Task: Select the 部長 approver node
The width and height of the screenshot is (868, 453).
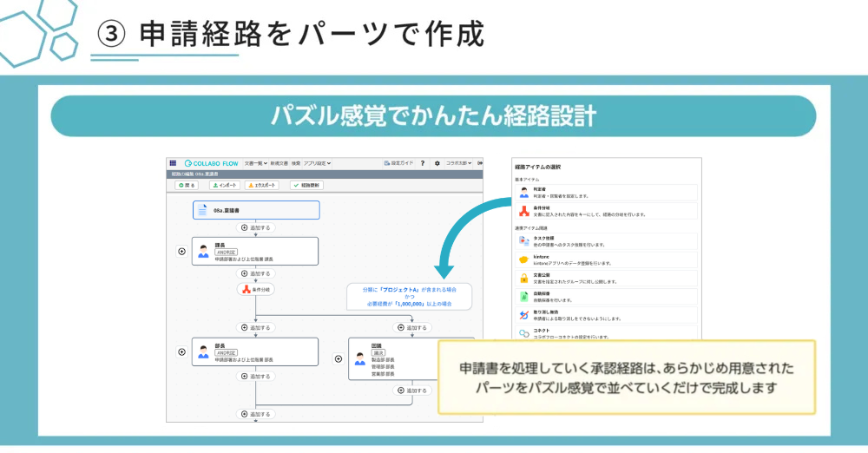Action: 255,352
